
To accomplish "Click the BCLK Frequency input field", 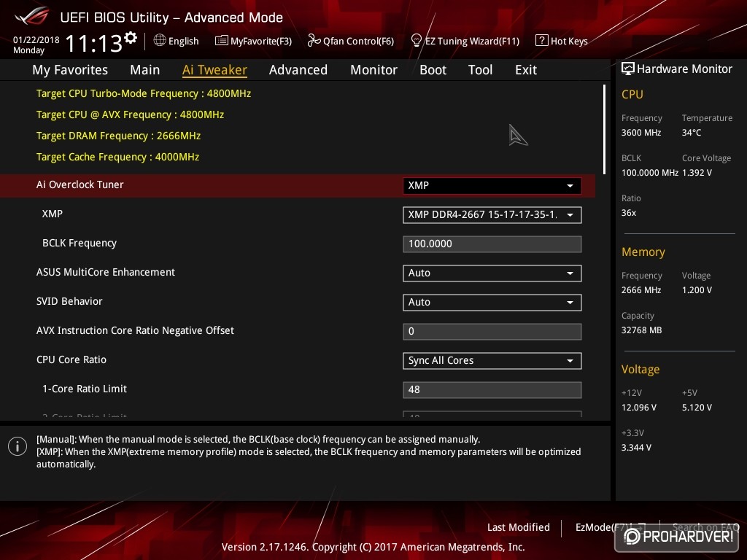I will pos(492,244).
